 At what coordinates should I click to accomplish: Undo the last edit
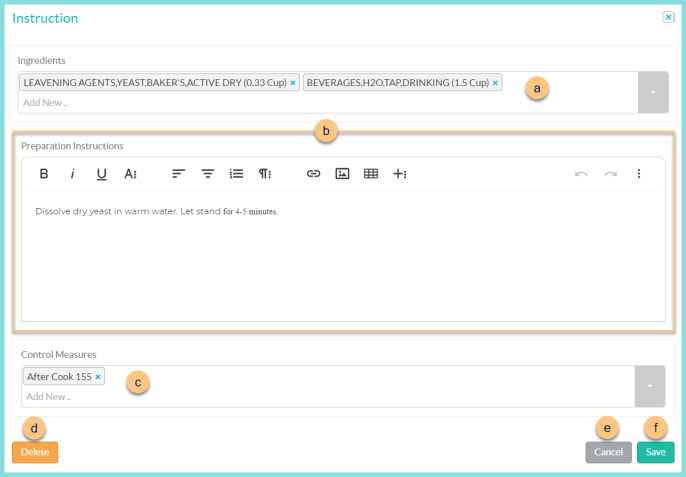coord(581,174)
